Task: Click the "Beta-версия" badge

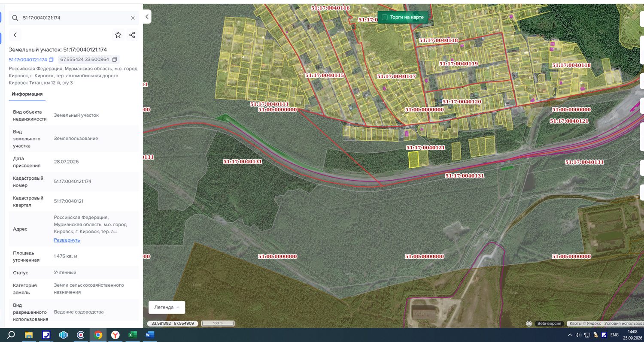Action: click(549, 324)
